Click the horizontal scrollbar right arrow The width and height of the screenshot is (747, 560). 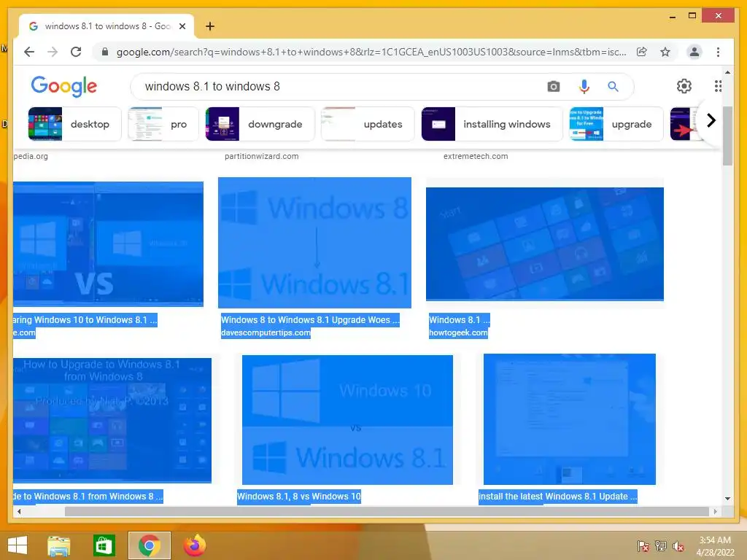coord(715,511)
